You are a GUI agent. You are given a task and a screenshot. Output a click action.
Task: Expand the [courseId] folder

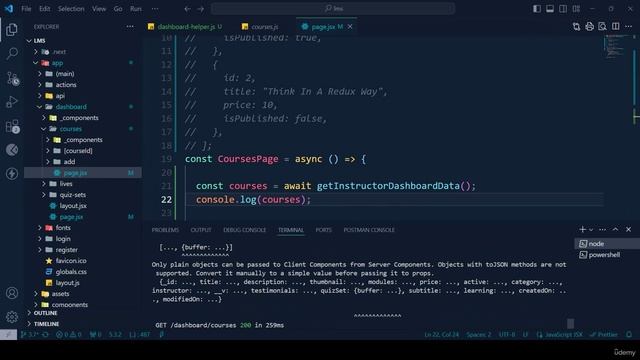point(48,151)
